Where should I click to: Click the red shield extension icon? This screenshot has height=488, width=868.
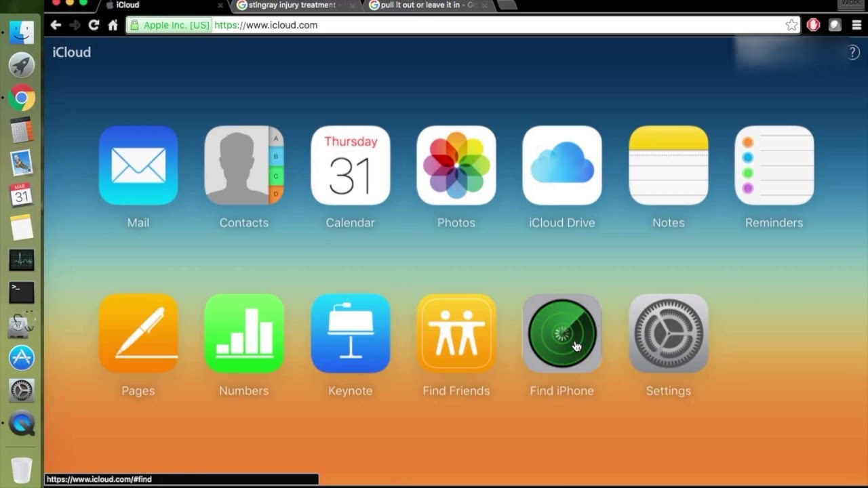(x=813, y=25)
